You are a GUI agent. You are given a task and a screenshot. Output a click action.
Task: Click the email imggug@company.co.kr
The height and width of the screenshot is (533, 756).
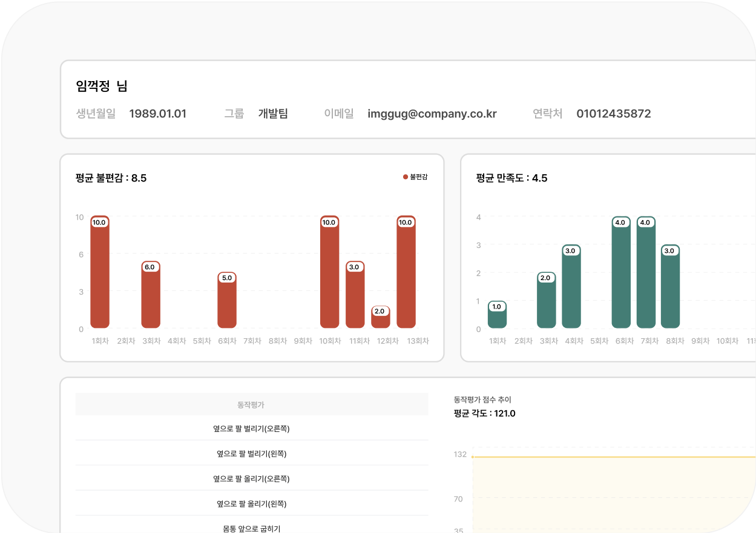click(432, 114)
